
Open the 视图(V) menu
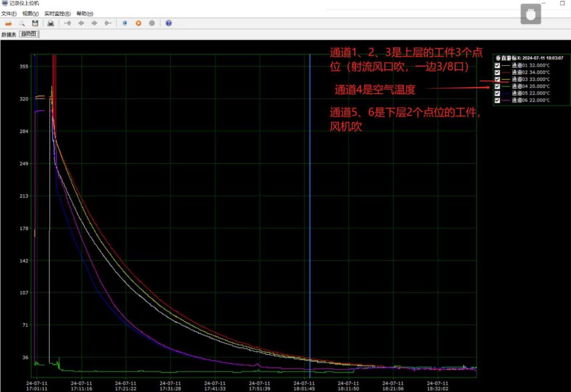point(31,13)
